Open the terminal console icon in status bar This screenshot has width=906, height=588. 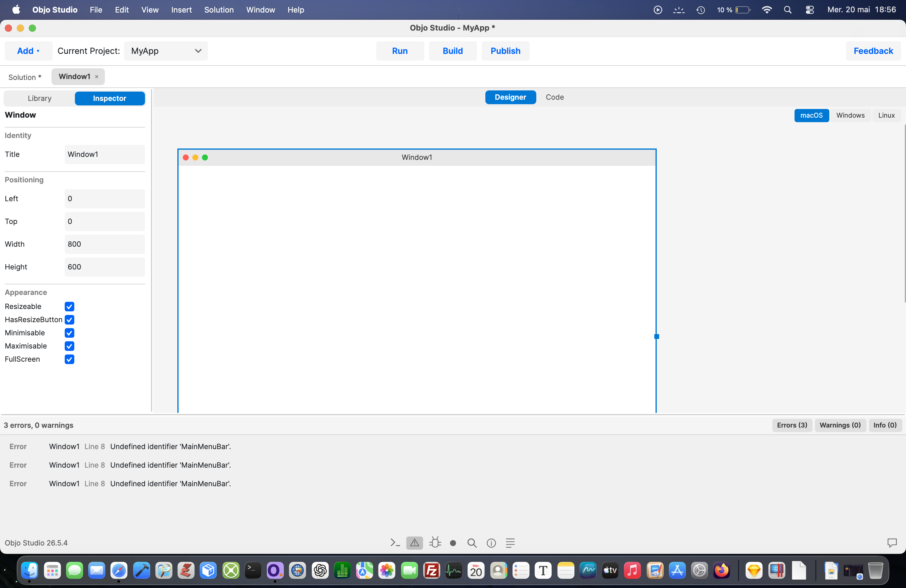[395, 543]
